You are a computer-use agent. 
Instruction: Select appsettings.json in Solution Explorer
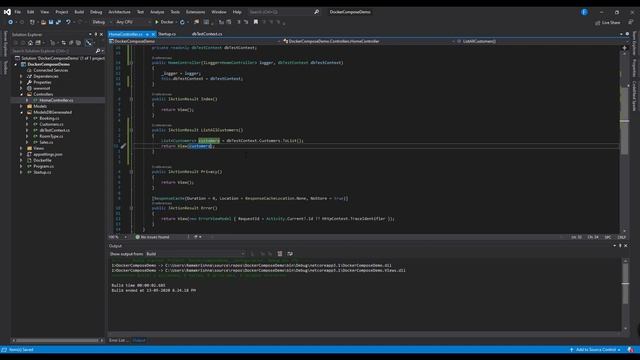point(48,154)
